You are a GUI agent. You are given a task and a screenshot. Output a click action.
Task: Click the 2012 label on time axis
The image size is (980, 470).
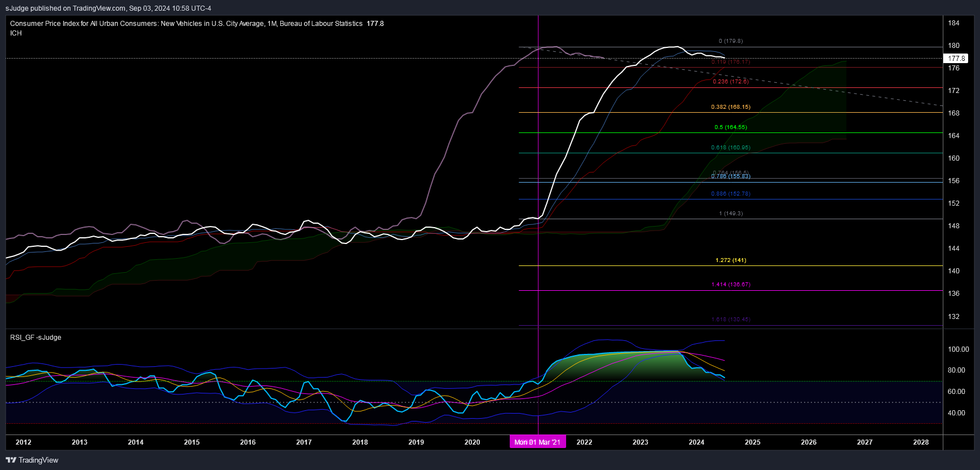24,442
